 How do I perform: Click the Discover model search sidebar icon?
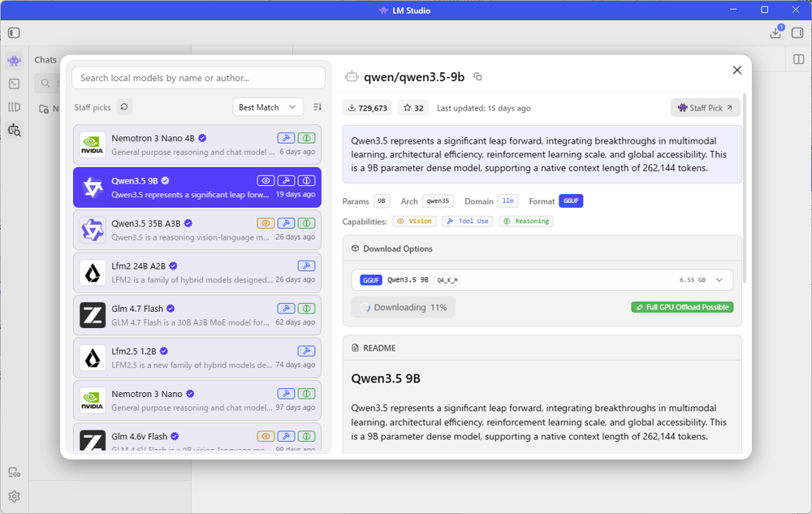point(14,130)
